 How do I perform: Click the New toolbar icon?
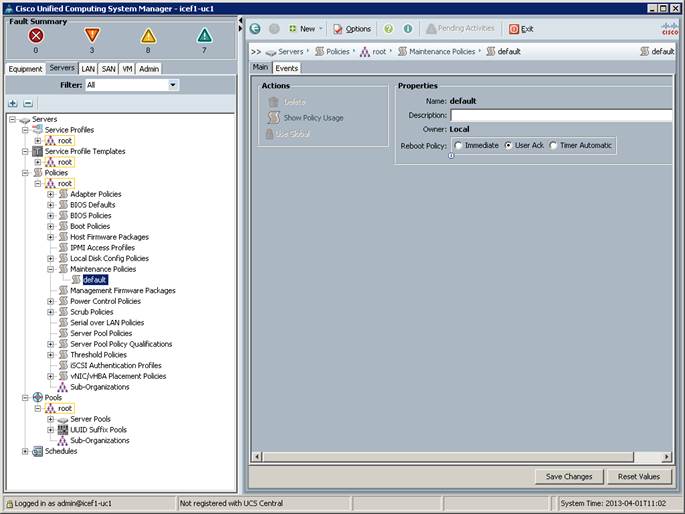click(x=293, y=29)
